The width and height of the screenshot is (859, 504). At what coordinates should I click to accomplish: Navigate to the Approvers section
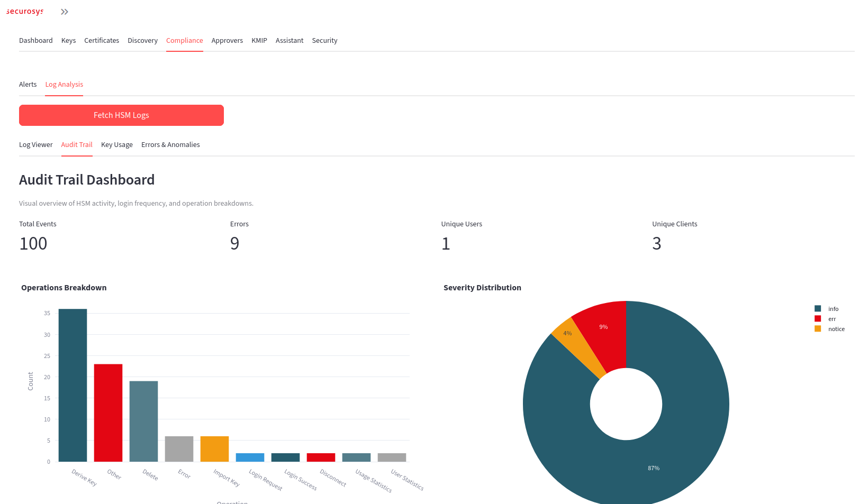[x=227, y=40]
